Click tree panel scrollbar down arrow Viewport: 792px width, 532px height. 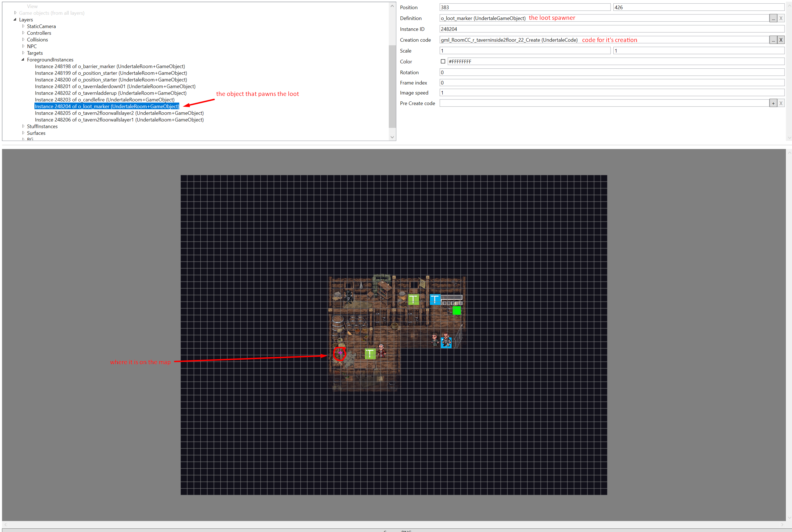[392, 137]
